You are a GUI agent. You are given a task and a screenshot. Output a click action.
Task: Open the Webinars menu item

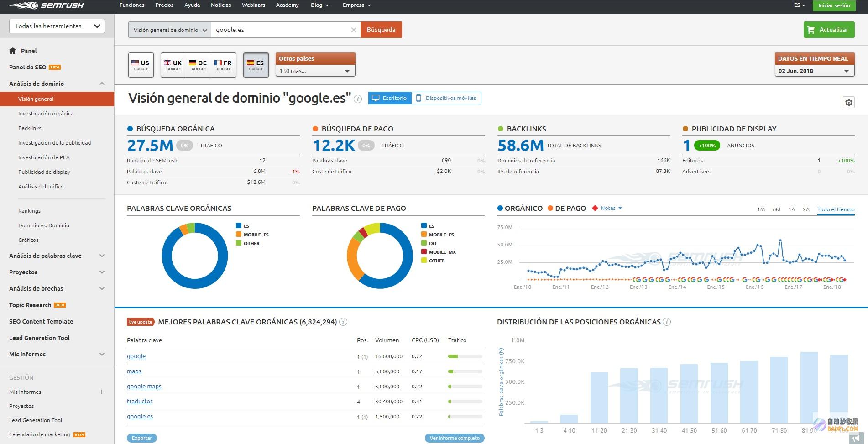(x=253, y=5)
